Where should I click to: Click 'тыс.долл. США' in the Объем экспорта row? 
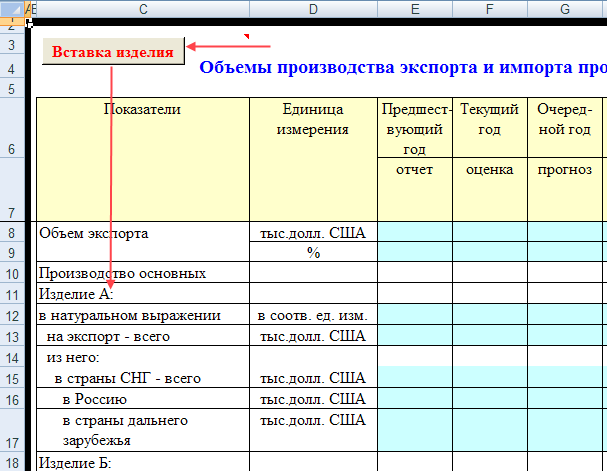click(313, 232)
